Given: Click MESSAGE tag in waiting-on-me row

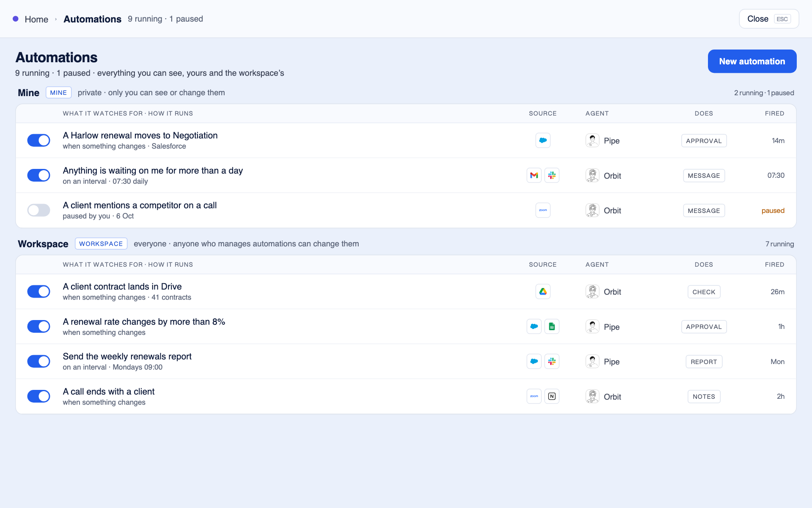Looking at the screenshot, I should (x=704, y=175).
